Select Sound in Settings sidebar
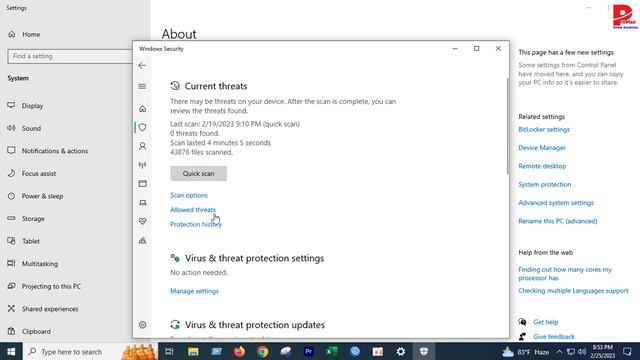The width and height of the screenshot is (640, 360). (x=24, y=128)
